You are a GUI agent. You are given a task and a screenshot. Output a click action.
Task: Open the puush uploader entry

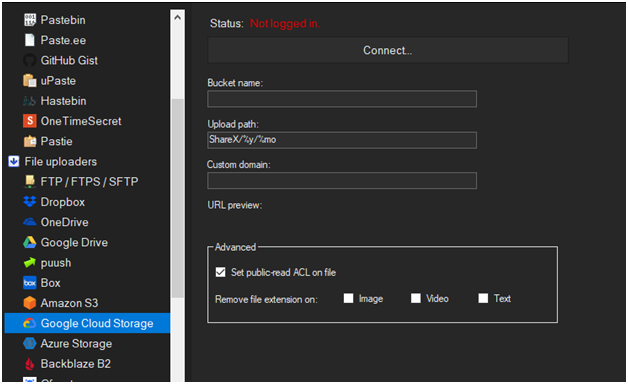pyautogui.click(x=56, y=263)
